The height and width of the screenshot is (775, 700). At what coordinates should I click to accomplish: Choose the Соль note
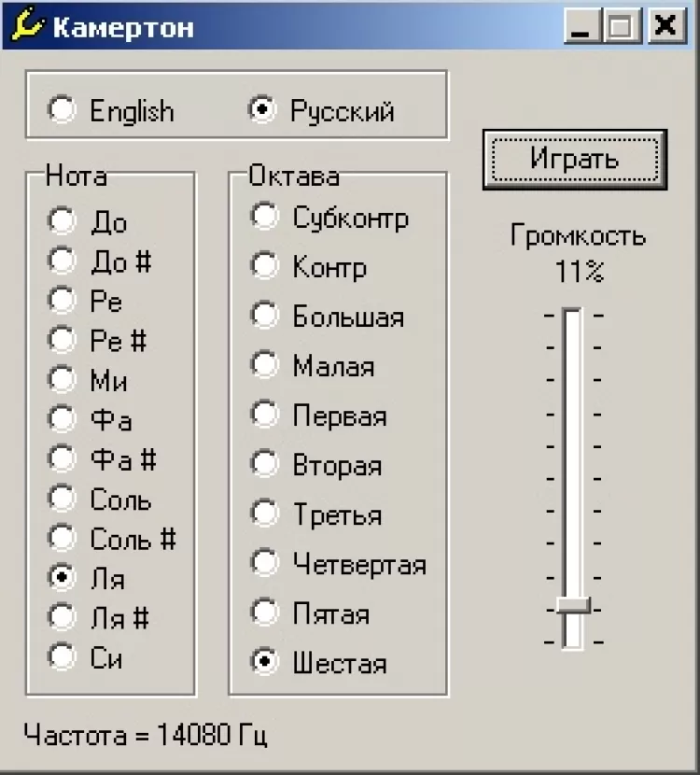click(63, 499)
